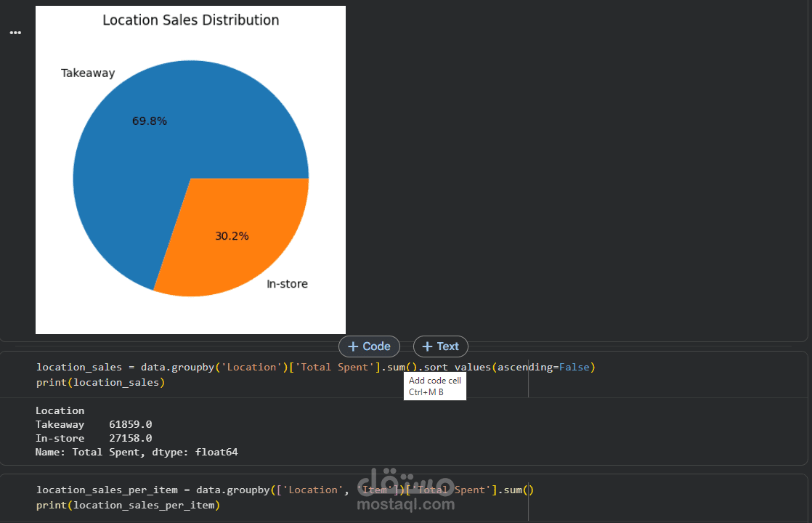Screen dimensions: 812x523
Task: Click the plus icon on the Code button
Action: [353, 346]
